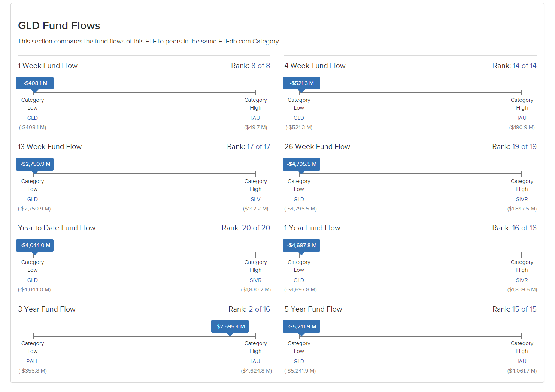
Task: Open the 26 Week rank '19 of 19' link
Action: (524, 147)
